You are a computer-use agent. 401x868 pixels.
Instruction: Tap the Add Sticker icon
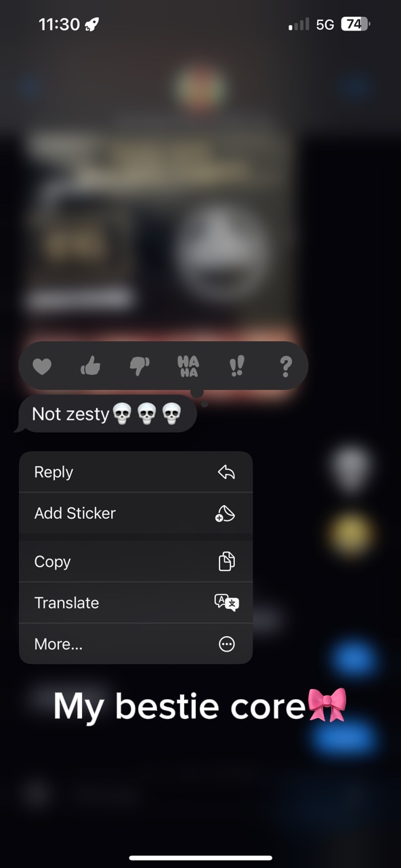click(x=225, y=513)
